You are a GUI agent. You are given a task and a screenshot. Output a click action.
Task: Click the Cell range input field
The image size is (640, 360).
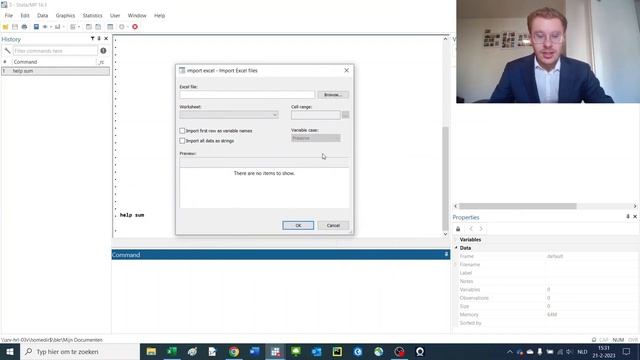[316, 115]
